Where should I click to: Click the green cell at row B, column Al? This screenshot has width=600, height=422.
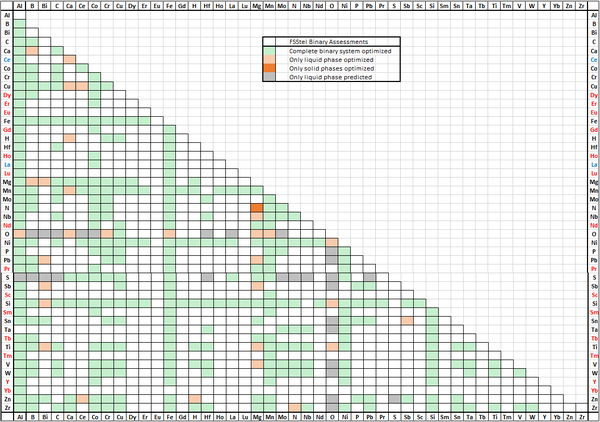click(x=19, y=24)
